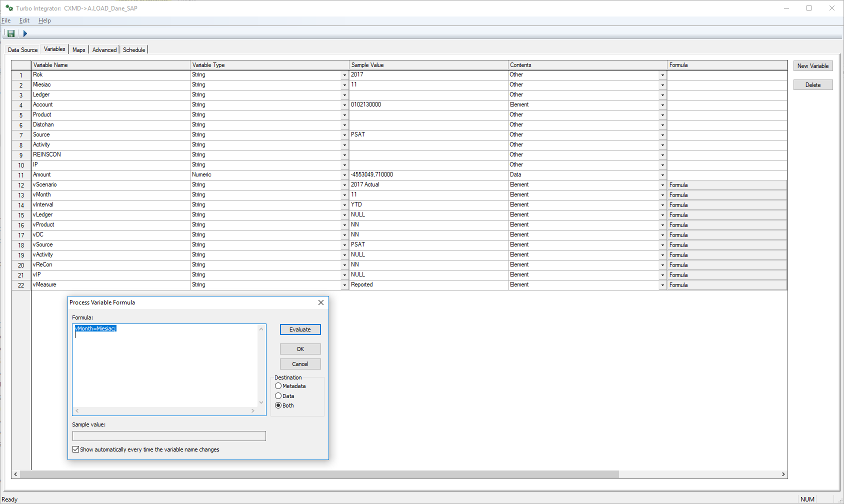This screenshot has height=504, width=844.
Task: Click the Sample value field in dialog
Action: 169,436
